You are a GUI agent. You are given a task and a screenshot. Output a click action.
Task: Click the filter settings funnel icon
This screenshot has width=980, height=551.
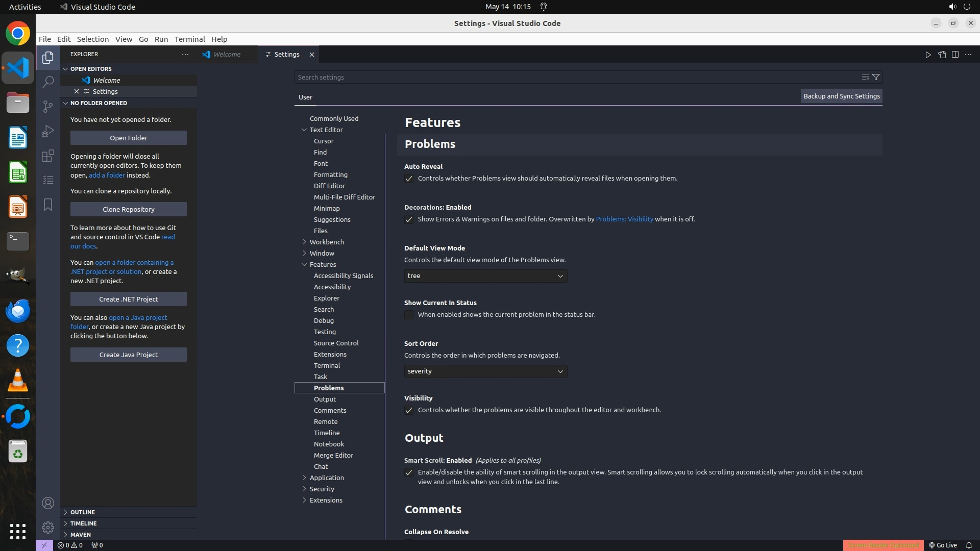pos(876,77)
